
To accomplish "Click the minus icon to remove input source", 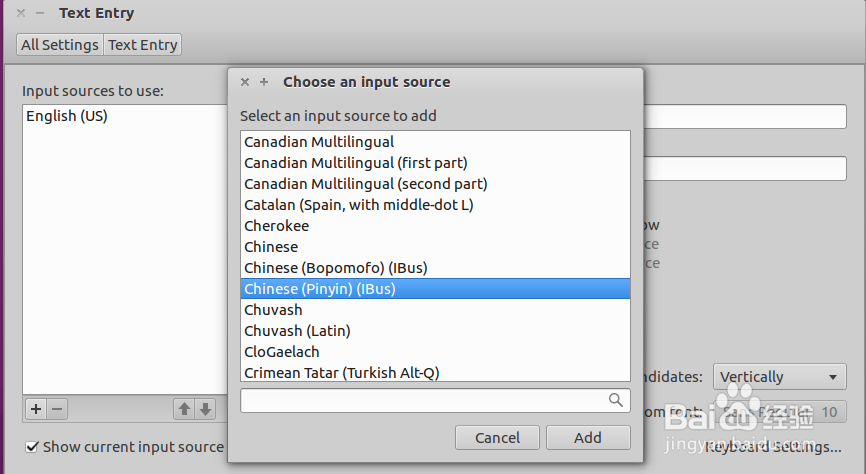I will (57, 408).
